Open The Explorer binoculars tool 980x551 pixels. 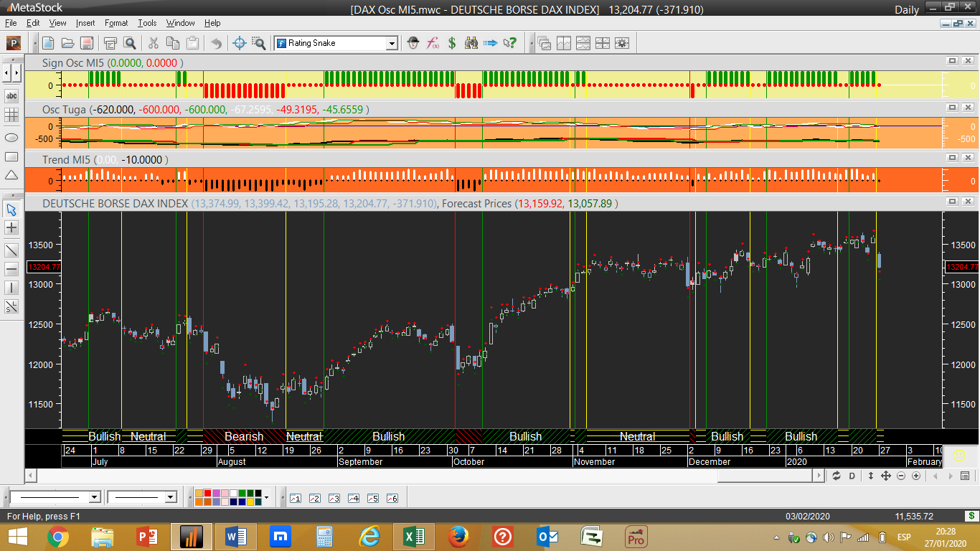[471, 43]
